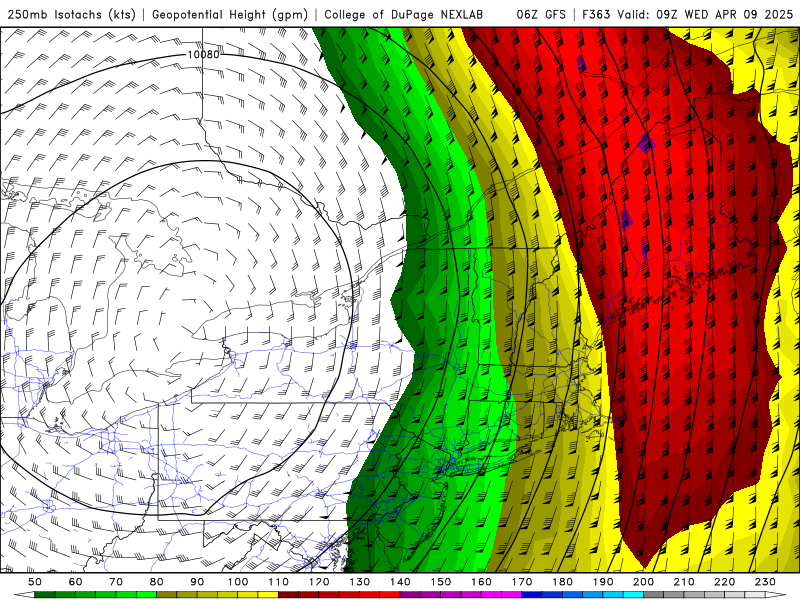Screen dimensions: 800x600
Task: Select the gray swatch right of 200
Action: click(654, 595)
